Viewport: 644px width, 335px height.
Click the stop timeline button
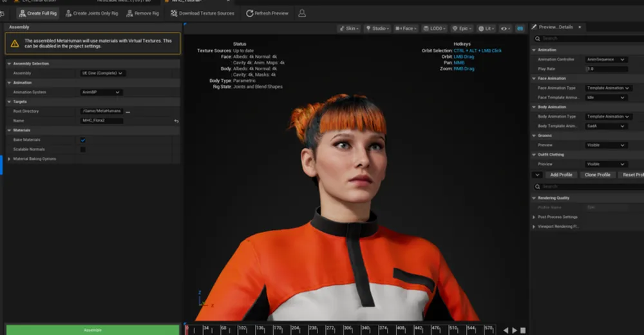[x=523, y=330]
